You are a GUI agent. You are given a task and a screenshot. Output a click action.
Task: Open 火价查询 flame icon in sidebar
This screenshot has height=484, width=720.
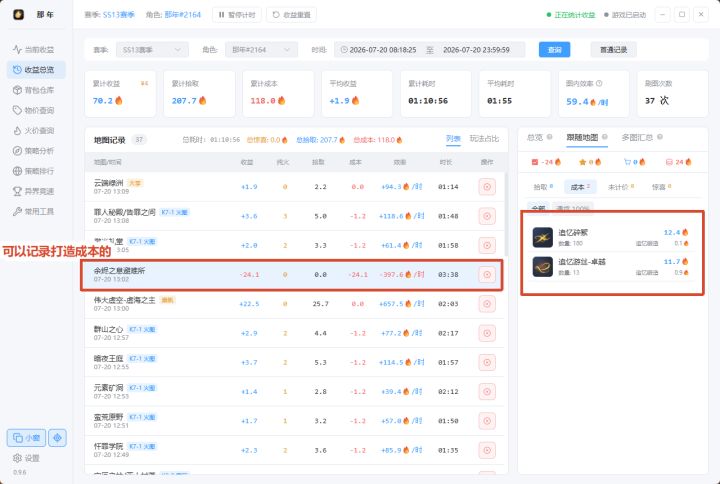click(x=17, y=130)
